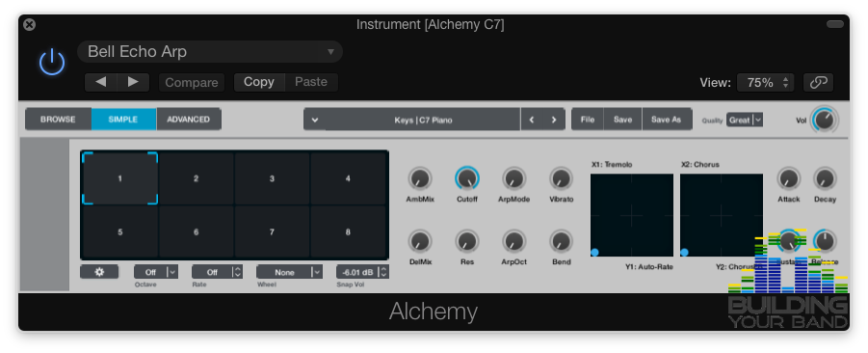The image size is (868, 353).
Task: Switch to the BROWSE tab
Action: pos(58,120)
